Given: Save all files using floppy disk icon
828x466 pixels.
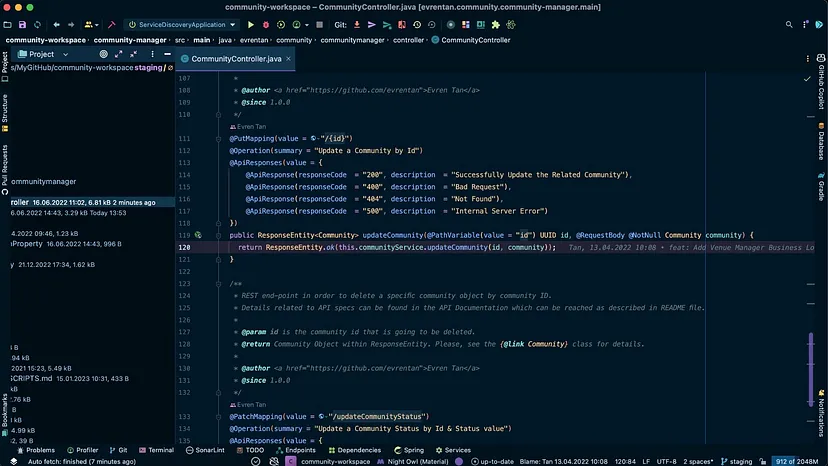Looking at the screenshot, I should click(x=22, y=25).
